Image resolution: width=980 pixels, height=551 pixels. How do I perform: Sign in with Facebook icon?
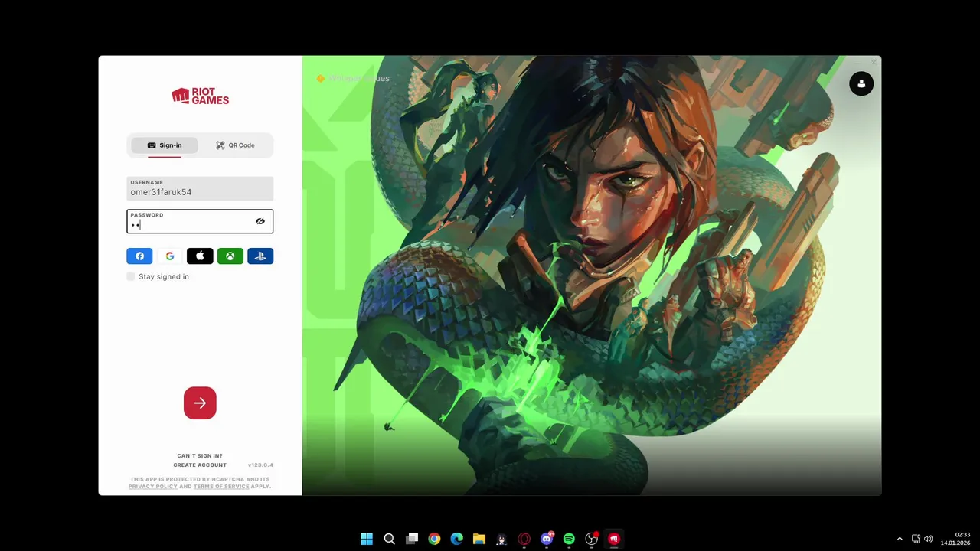point(139,256)
